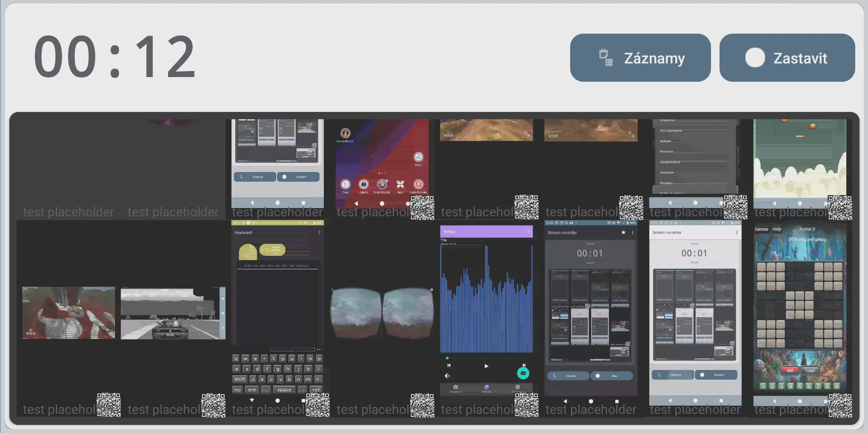This screenshot has width=868, height=433.
Task: Click QR code on VR ocean view thumbnail
Action: pos(422,405)
